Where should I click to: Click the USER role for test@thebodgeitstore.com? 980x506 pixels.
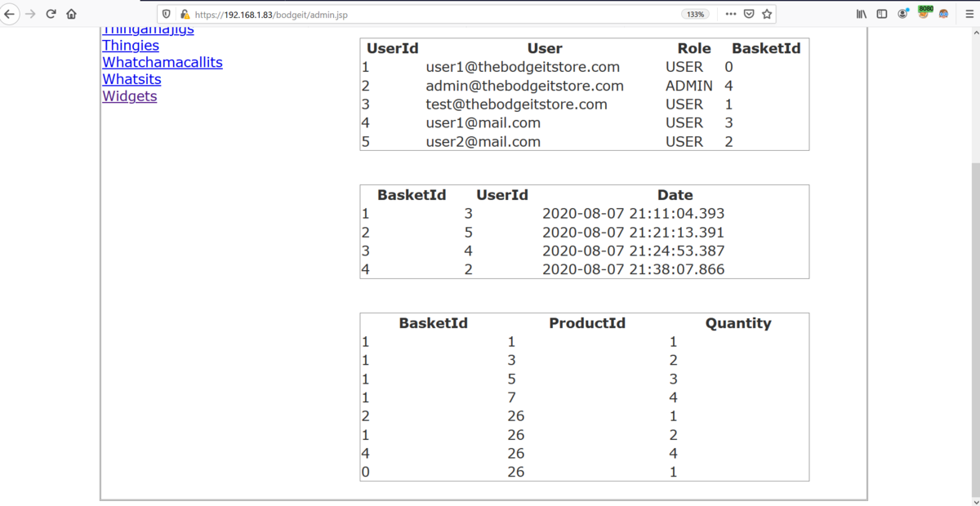click(684, 104)
